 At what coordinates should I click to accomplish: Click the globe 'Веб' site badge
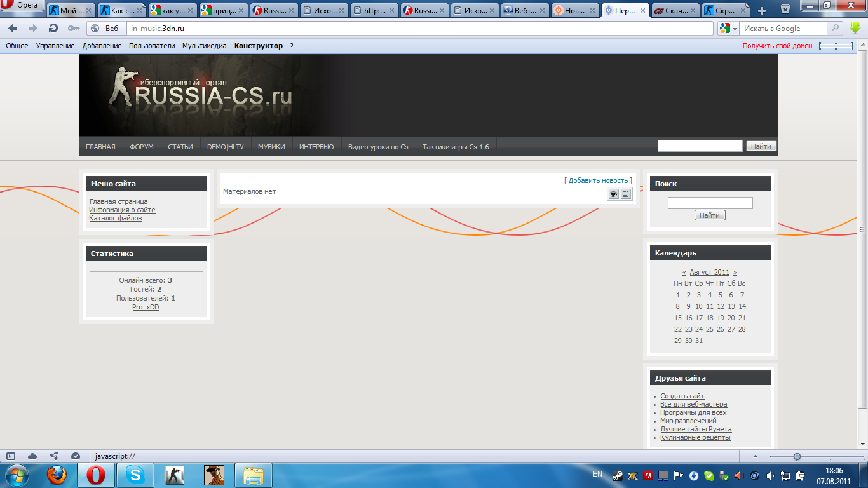106,29
